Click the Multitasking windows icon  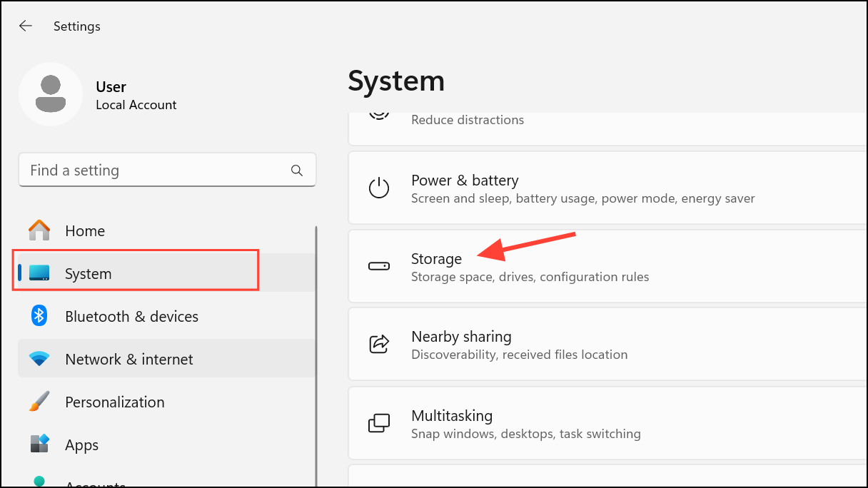pos(378,423)
